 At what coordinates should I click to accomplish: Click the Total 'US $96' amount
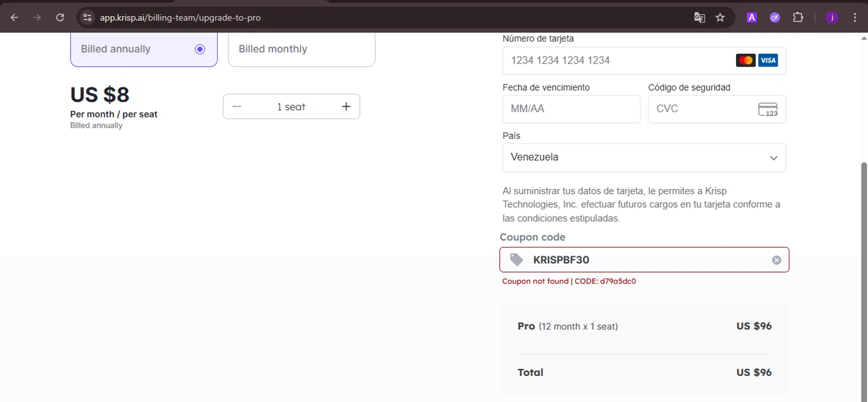pos(754,373)
